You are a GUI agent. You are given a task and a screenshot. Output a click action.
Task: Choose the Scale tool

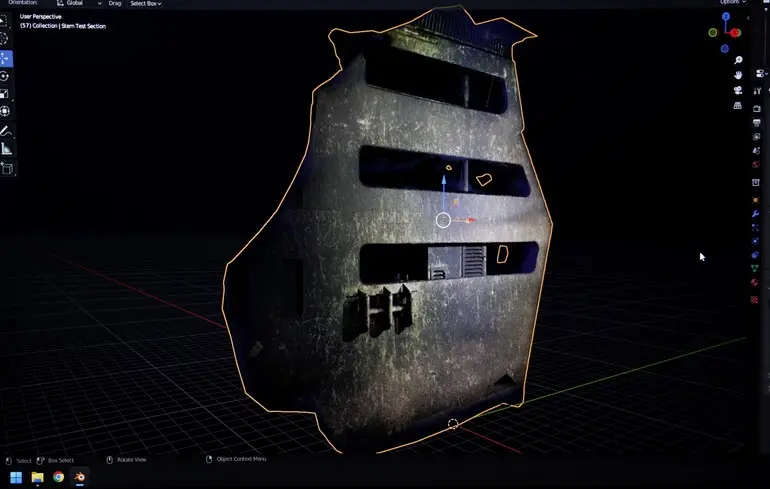click(5, 94)
